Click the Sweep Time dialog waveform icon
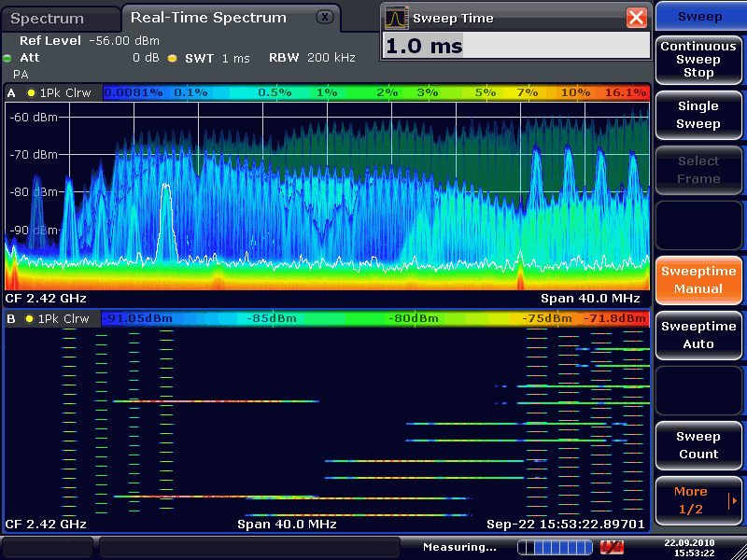 click(396, 18)
